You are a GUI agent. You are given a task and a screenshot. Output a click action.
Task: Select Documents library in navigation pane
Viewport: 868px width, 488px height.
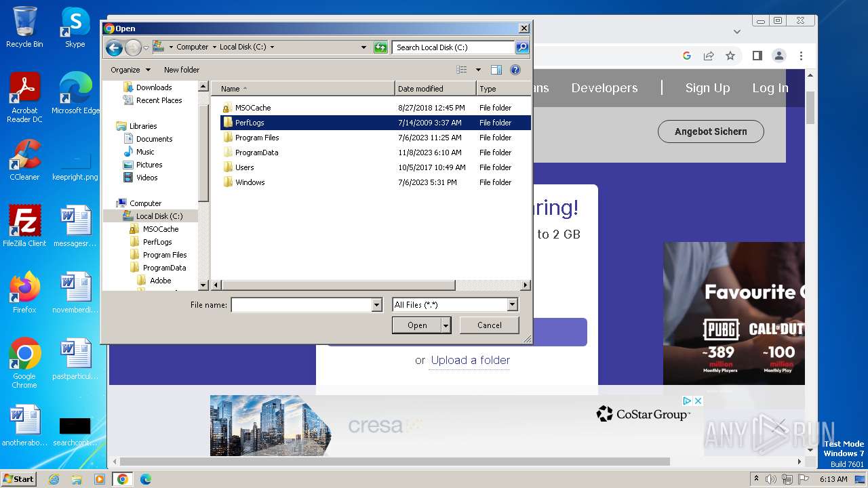click(154, 139)
